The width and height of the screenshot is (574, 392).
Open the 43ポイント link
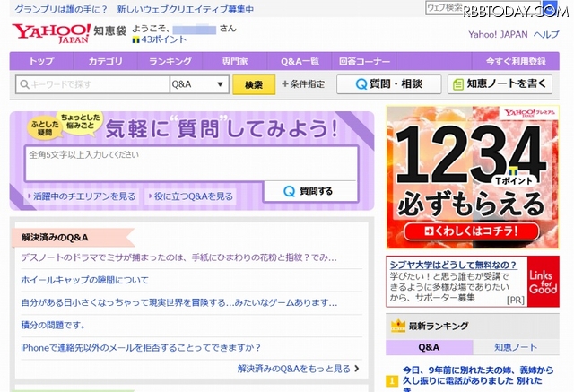(163, 39)
